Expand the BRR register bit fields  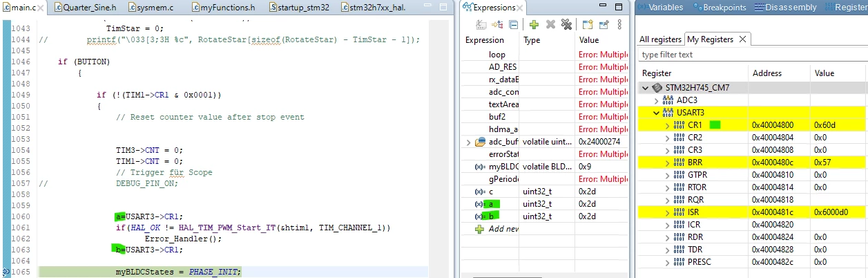pyautogui.click(x=668, y=163)
